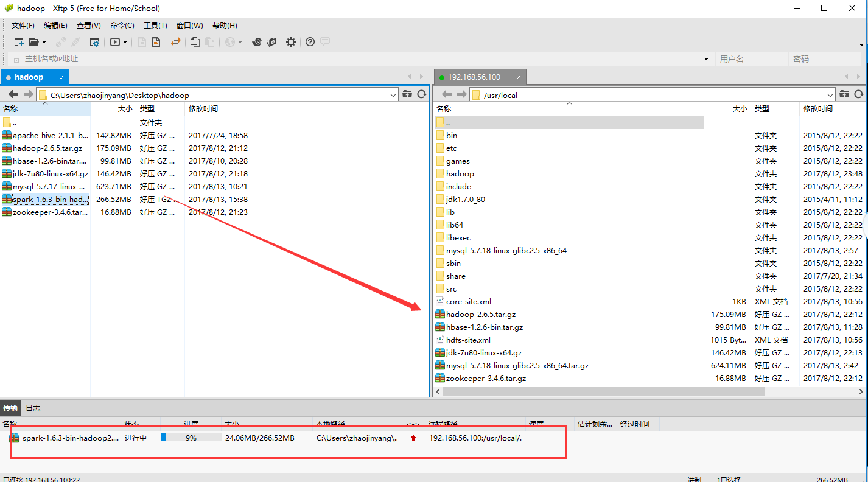Select remote file hbase-1.2.6-bin.tar.gz
This screenshot has height=482, width=868.
(480, 327)
